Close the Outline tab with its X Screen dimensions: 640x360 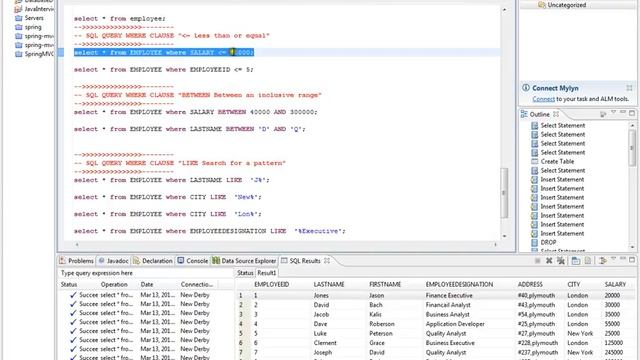pos(556,114)
